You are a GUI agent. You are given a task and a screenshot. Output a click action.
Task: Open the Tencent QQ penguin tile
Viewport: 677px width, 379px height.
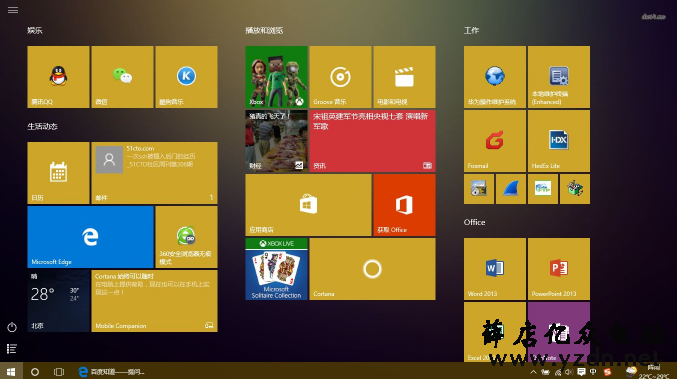[58, 77]
